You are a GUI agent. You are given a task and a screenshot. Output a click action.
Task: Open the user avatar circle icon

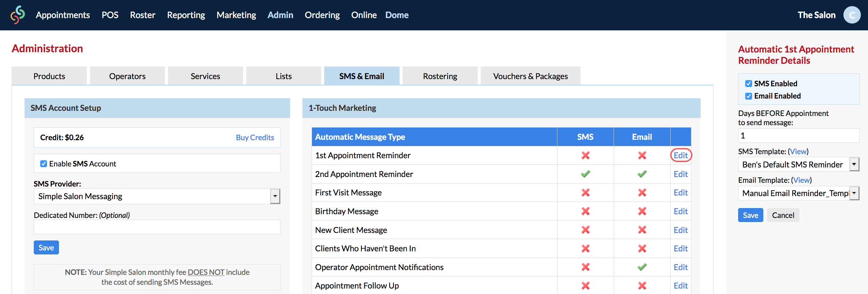click(x=852, y=15)
